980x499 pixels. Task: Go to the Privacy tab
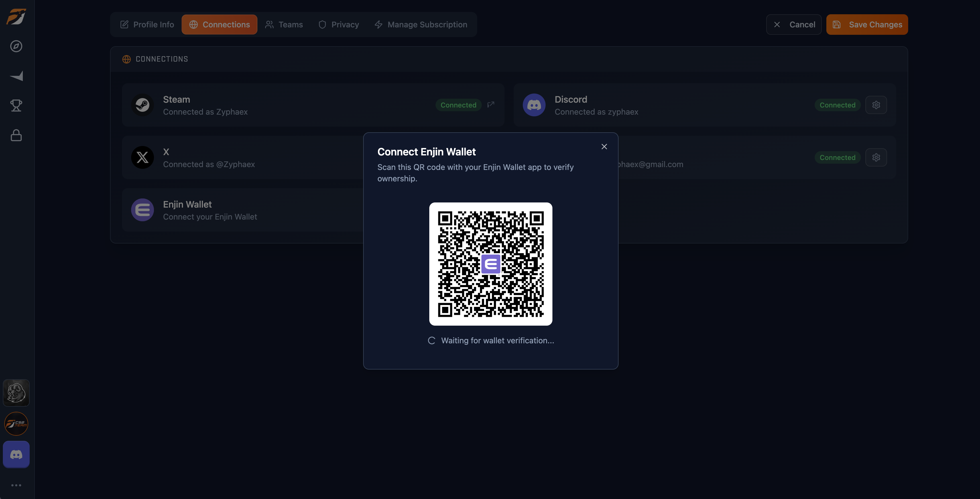tap(339, 25)
